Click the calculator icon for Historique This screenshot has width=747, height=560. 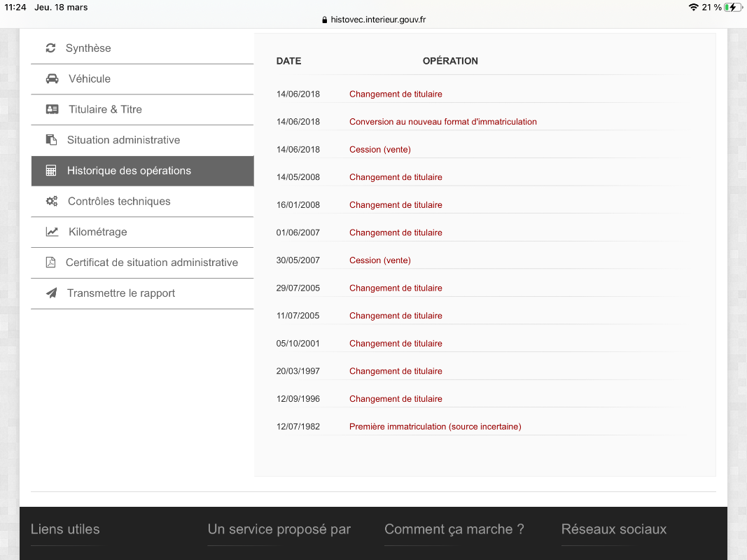click(x=51, y=171)
